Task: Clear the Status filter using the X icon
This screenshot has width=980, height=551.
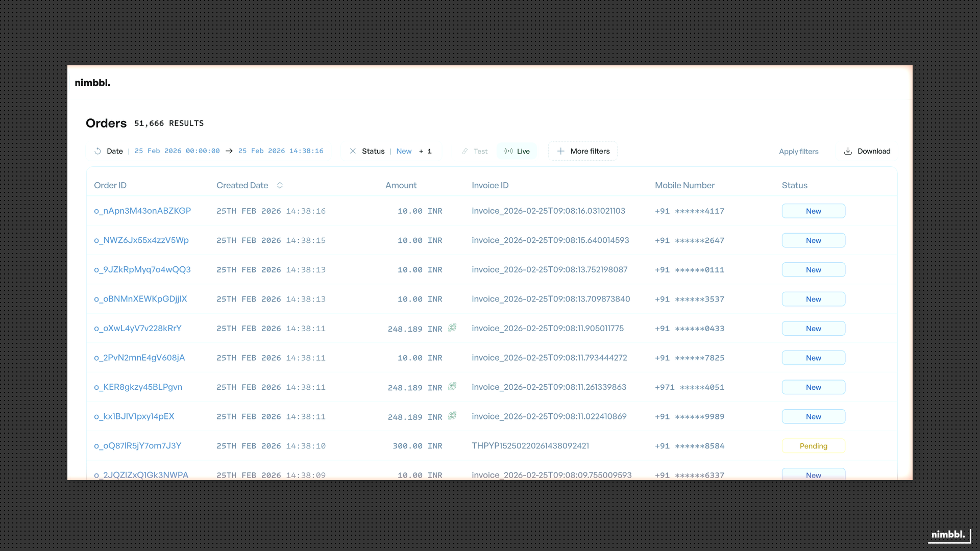Action: [x=353, y=151]
